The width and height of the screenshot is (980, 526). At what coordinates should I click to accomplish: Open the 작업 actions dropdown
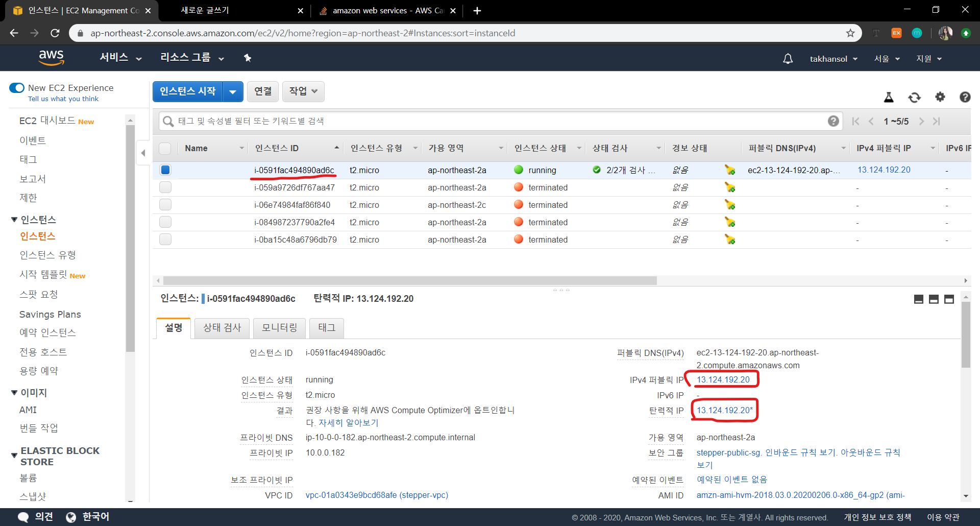tap(303, 91)
